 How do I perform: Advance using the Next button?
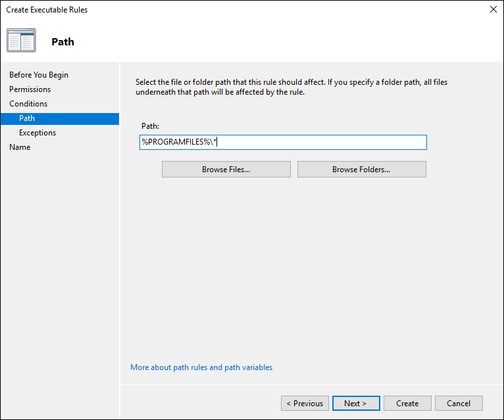point(355,404)
